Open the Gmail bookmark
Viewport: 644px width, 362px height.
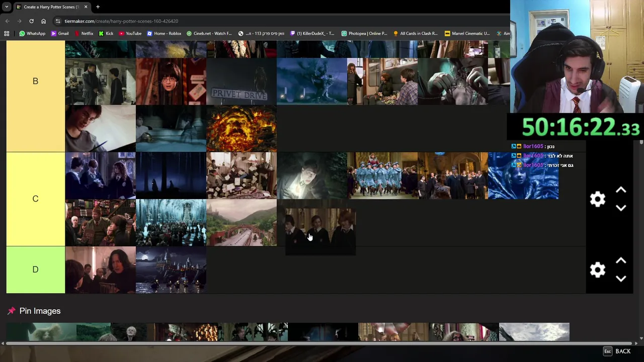[x=60, y=34]
